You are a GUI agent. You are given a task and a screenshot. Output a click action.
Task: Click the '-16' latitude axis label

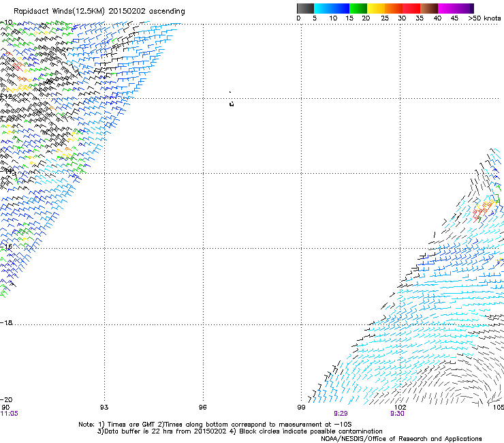coord(6,247)
